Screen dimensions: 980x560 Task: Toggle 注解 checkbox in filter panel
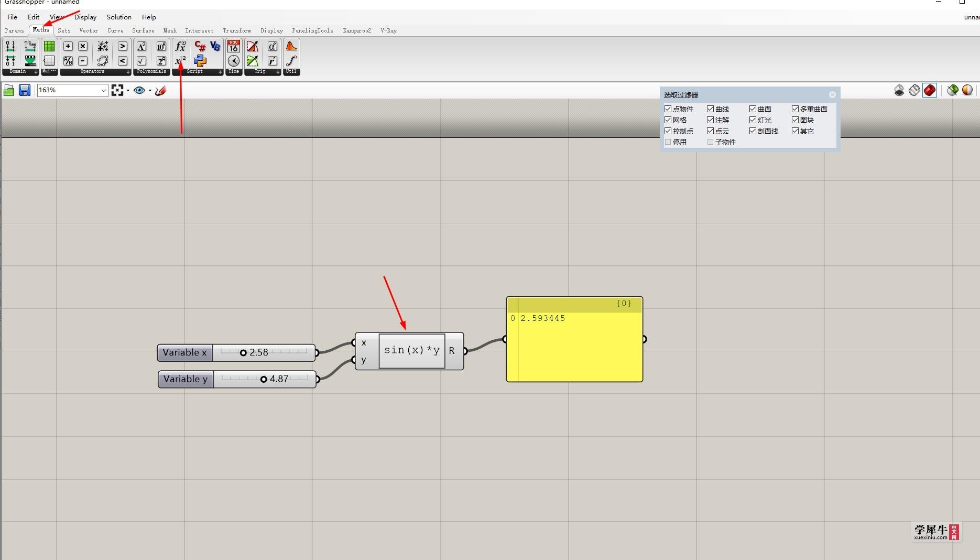coord(710,120)
